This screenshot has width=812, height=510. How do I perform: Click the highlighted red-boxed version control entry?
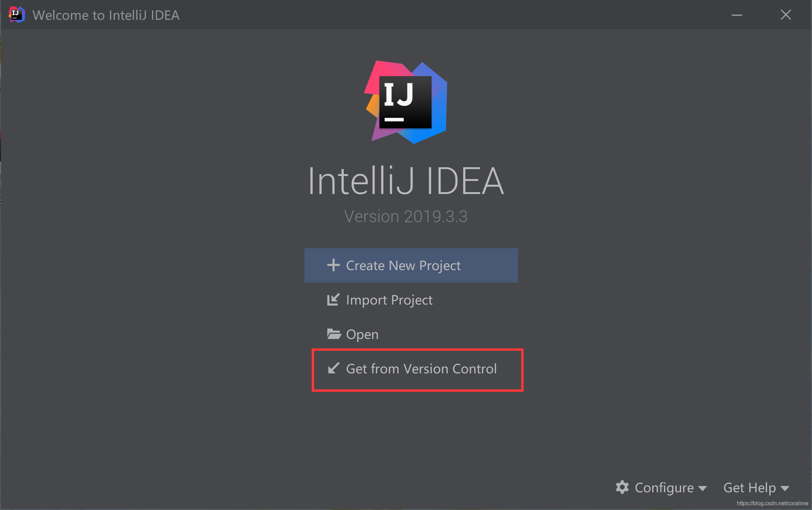[x=417, y=370]
